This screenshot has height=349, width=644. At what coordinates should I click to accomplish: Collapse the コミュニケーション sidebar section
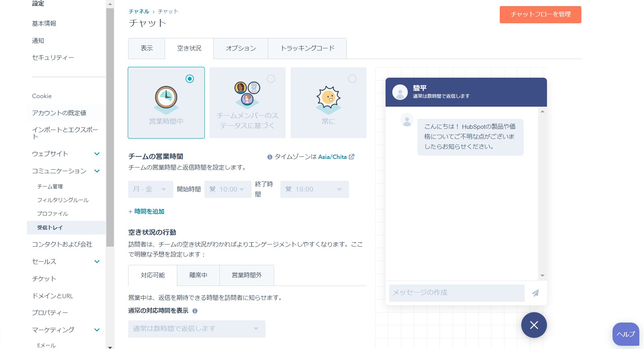[x=97, y=171]
